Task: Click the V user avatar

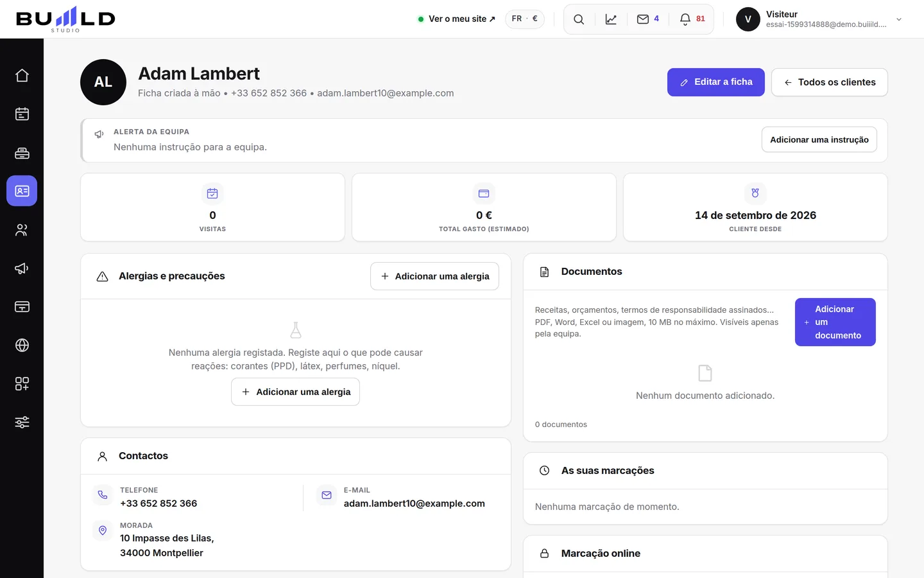Action: (748, 19)
